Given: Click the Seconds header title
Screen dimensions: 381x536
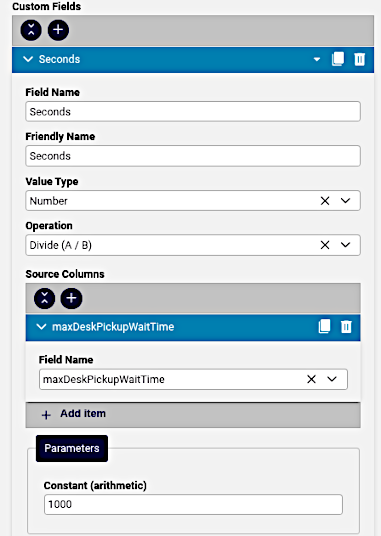Looking at the screenshot, I should [x=59, y=59].
